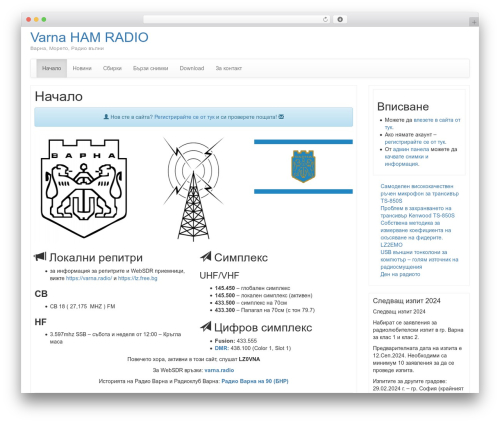
Task: Open the Начало menu item
Action: click(51, 68)
